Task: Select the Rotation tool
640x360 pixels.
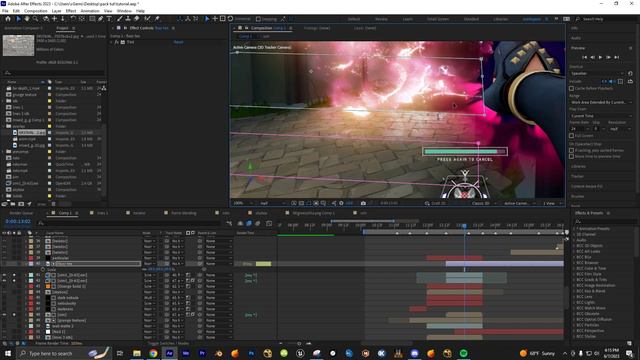Action: (73, 19)
